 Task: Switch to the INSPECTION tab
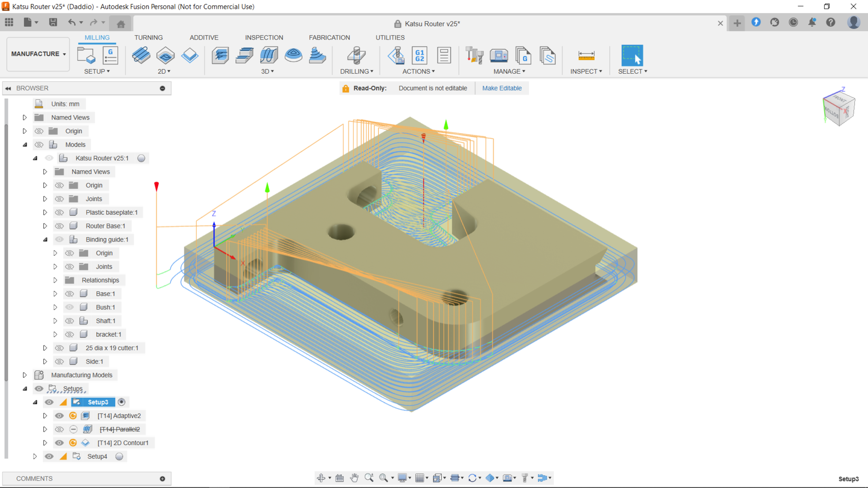[264, 38]
